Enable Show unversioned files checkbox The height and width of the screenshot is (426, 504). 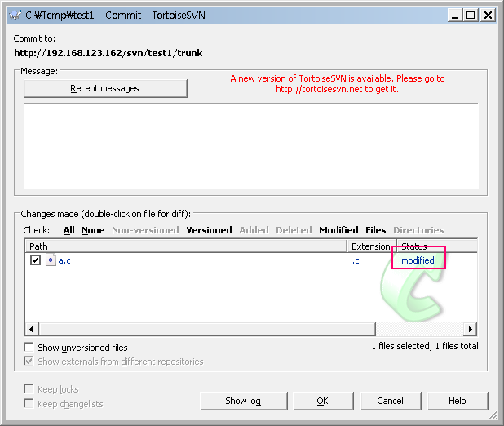[29, 347]
